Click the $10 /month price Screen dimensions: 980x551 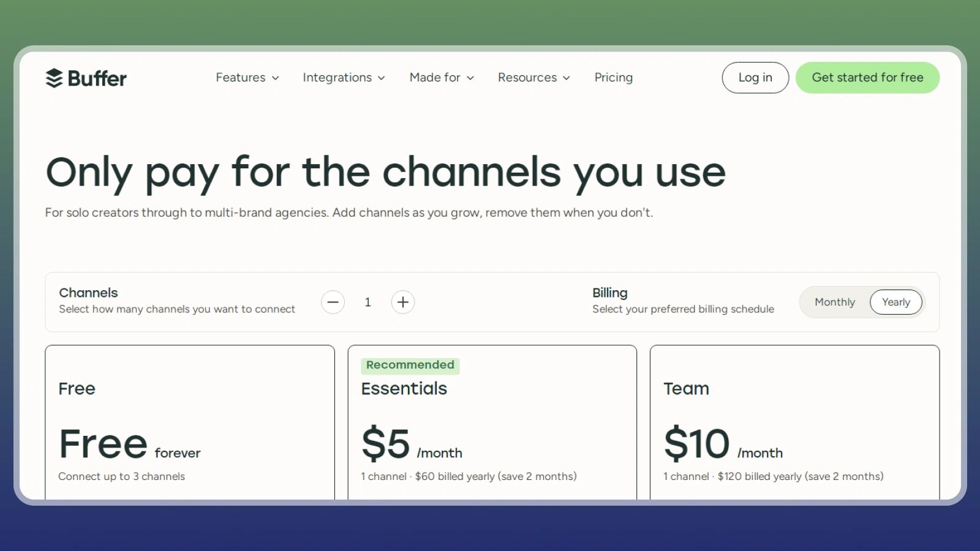point(723,444)
